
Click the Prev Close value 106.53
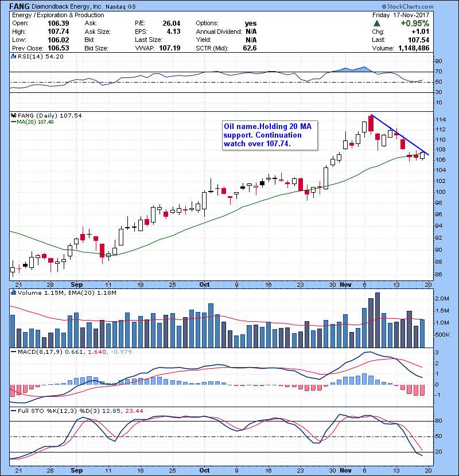click(x=59, y=48)
